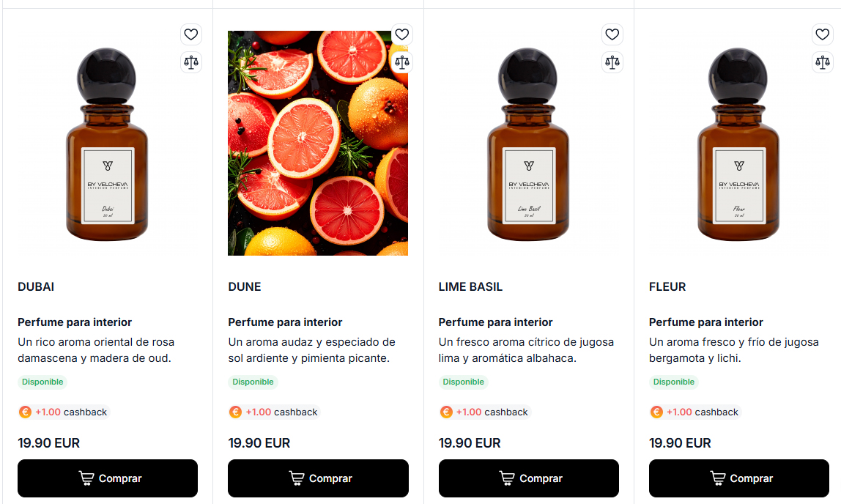The height and width of the screenshot is (504, 841).
Task: Open the DUBAI product title link
Action: (35, 286)
